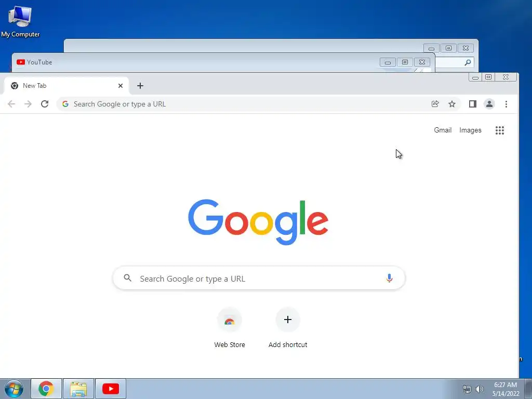Bookmark this tab with the star icon
The height and width of the screenshot is (399, 532).
(x=452, y=104)
